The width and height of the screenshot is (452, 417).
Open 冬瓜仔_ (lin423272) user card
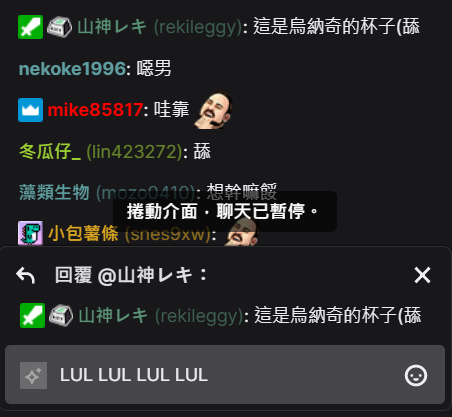click(x=101, y=152)
